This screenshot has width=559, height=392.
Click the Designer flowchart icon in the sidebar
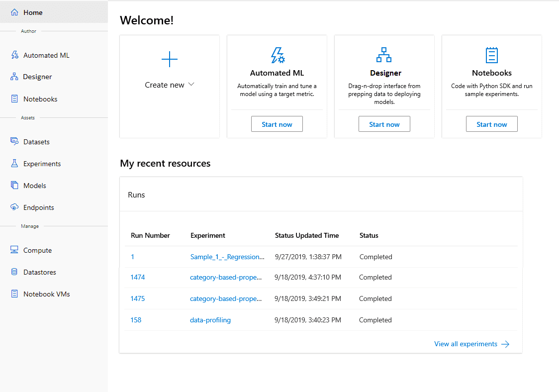tap(14, 76)
